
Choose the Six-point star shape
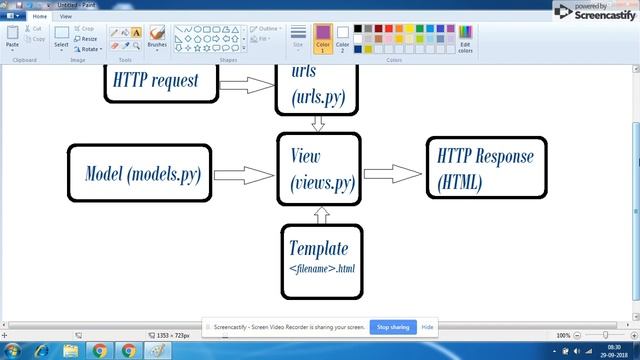pyautogui.click(x=207, y=48)
